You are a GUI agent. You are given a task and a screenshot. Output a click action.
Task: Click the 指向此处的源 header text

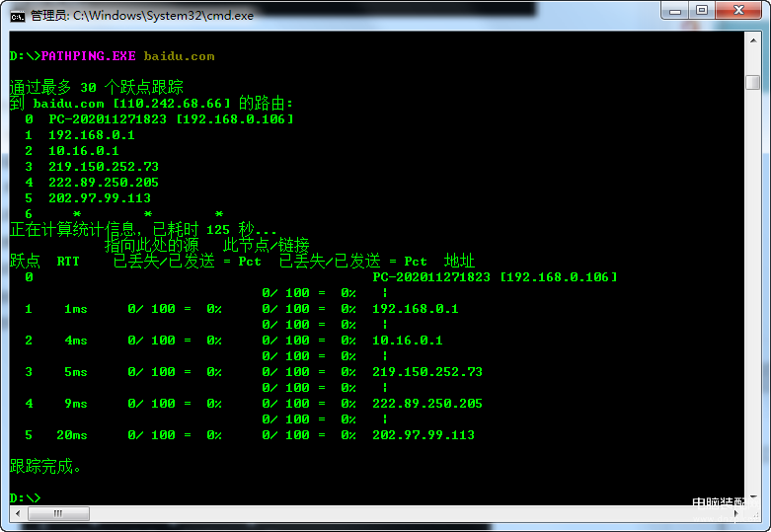[x=151, y=245]
